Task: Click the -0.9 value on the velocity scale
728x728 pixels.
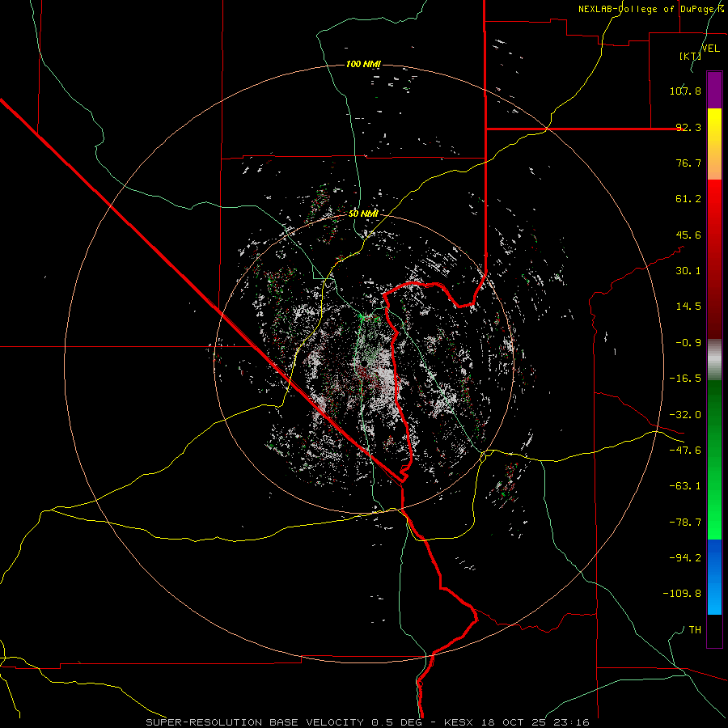Action: (x=688, y=343)
